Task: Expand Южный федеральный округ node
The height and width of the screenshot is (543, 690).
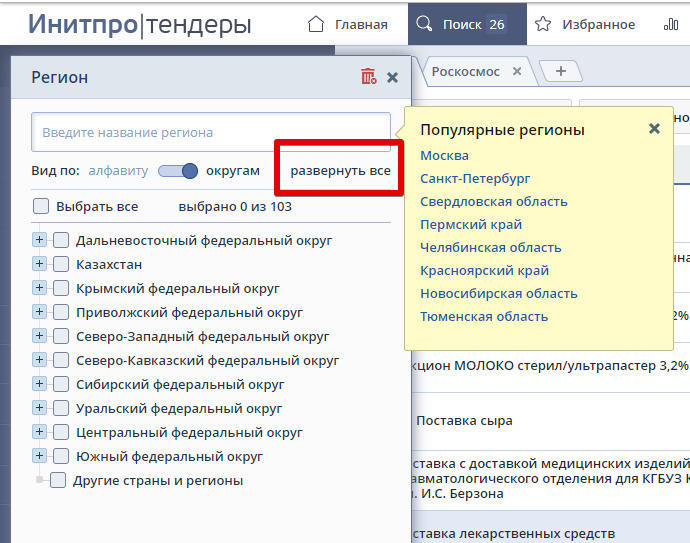Action: pyautogui.click(x=39, y=456)
